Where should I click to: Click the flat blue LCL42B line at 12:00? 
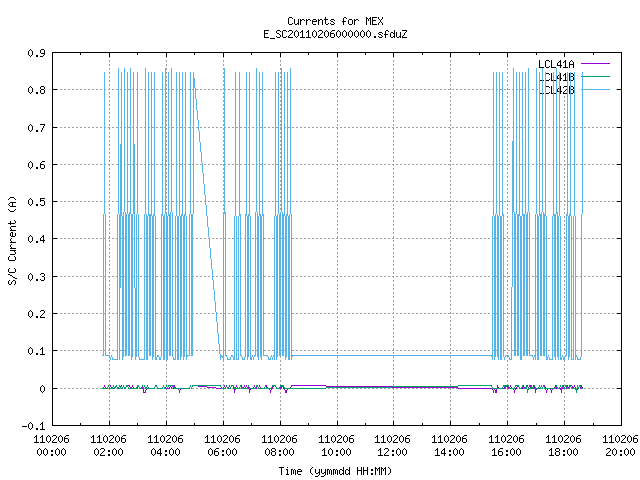(393, 356)
